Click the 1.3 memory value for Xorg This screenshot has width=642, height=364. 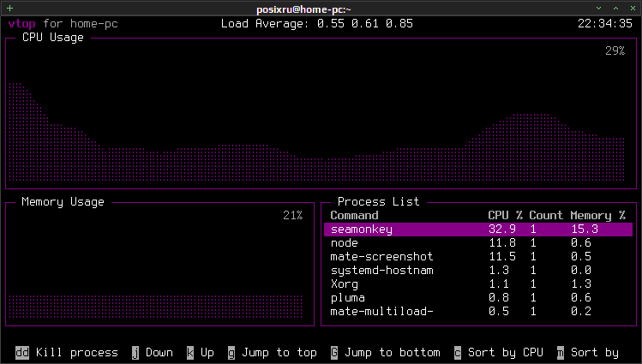point(581,284)
